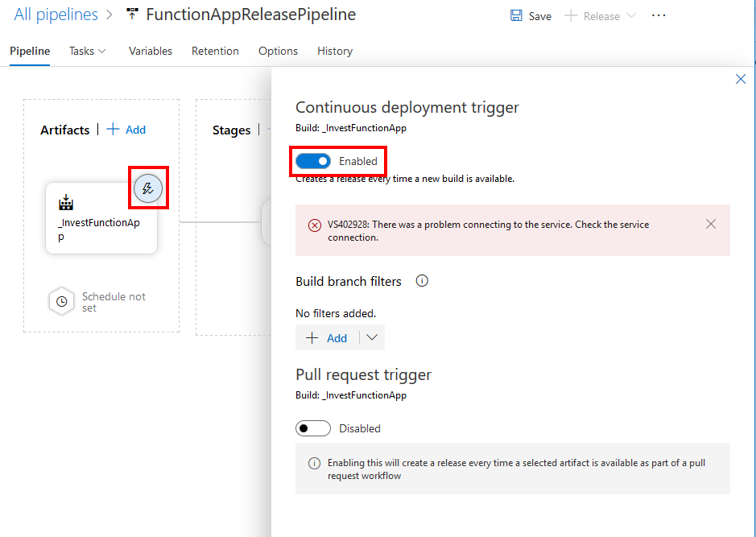Enable the pull request trigger toggle
Viewport: 756px width, 537px height.
(313, 428)
